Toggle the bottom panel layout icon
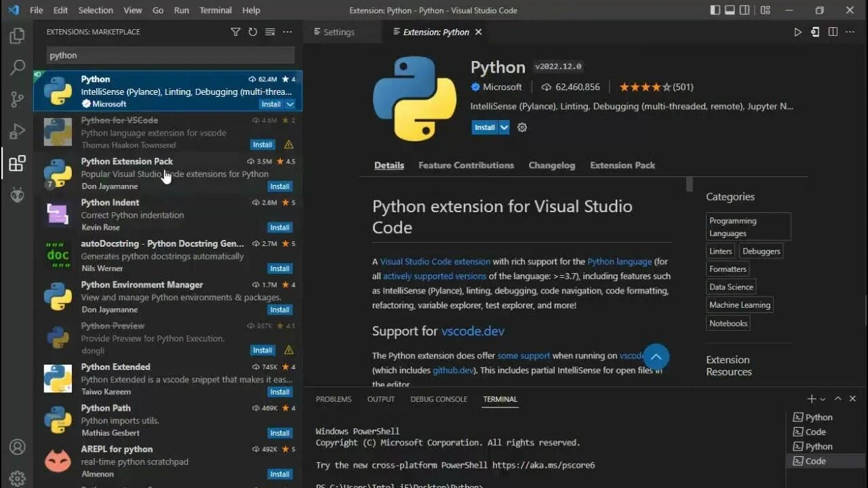 (x=730, y=10)
